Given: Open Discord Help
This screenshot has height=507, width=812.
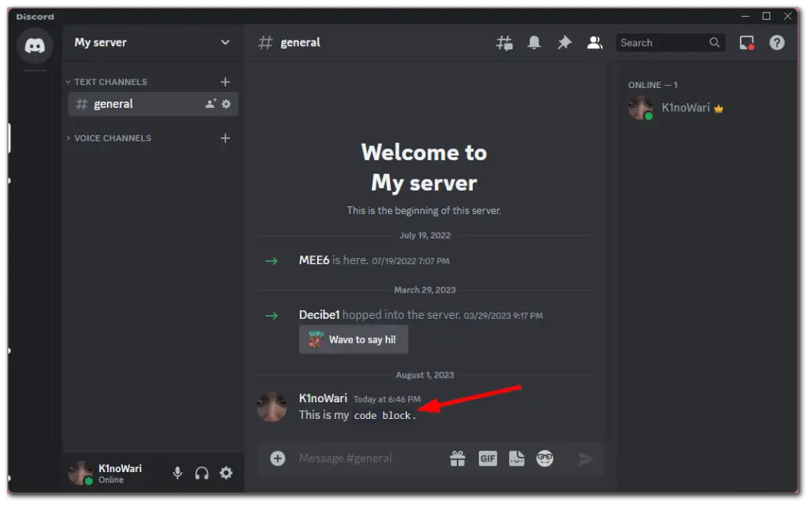Looking at the screenshot, I should point(777,42).
